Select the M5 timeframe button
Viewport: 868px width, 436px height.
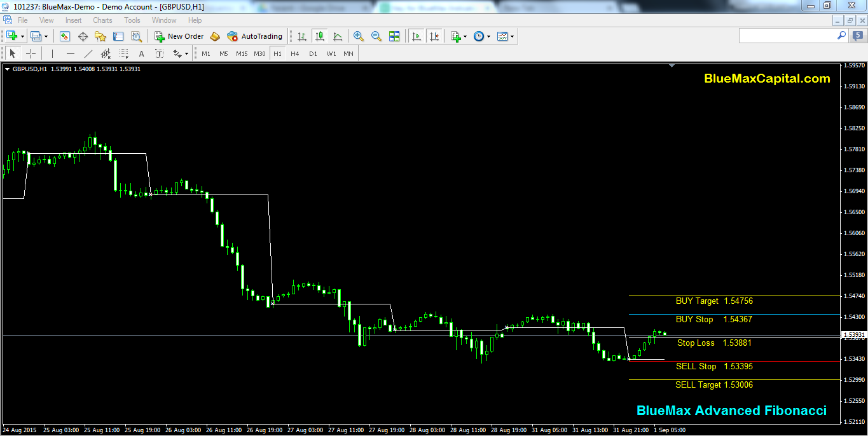pyautogui.click(x=224, y=53)
